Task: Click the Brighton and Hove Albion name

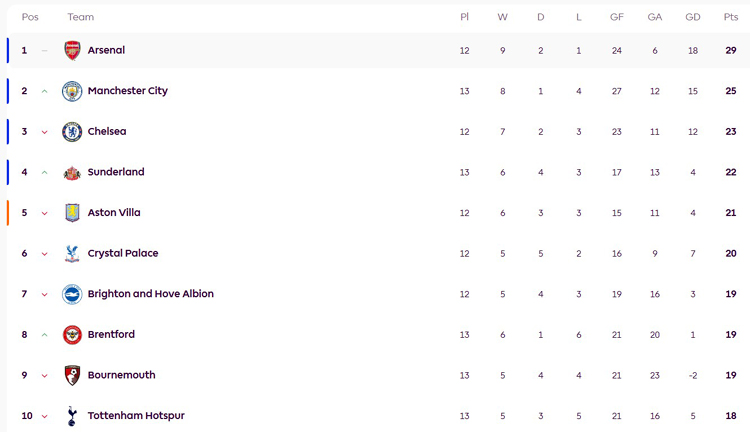Action: 150,294
